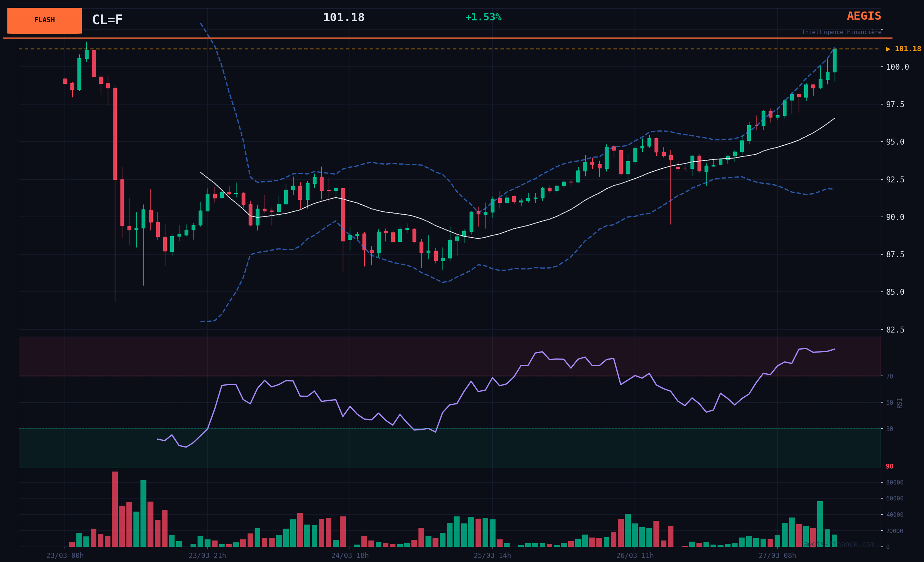Click the CL=F ticker symbol
Viewport: 924px width, 562px height.
click(107, 20)
